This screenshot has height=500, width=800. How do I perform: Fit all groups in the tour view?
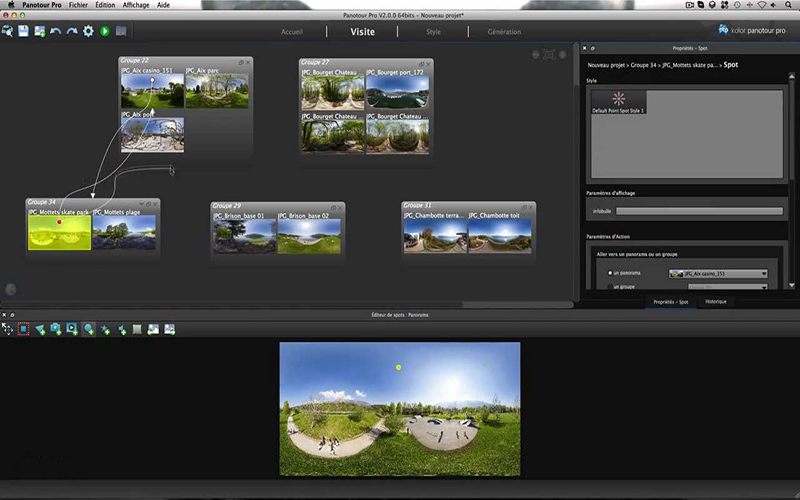[x=549, y=55]
